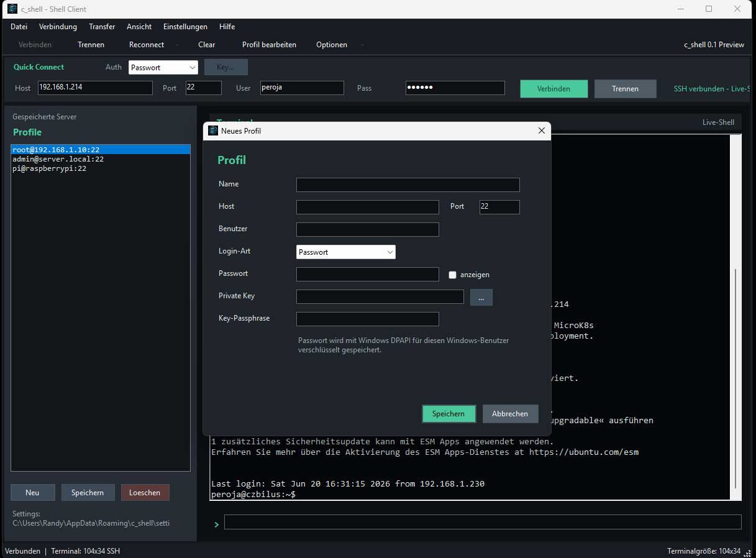
Task: Focus the Passwort field in the dialog
Action: click(368, 274)
